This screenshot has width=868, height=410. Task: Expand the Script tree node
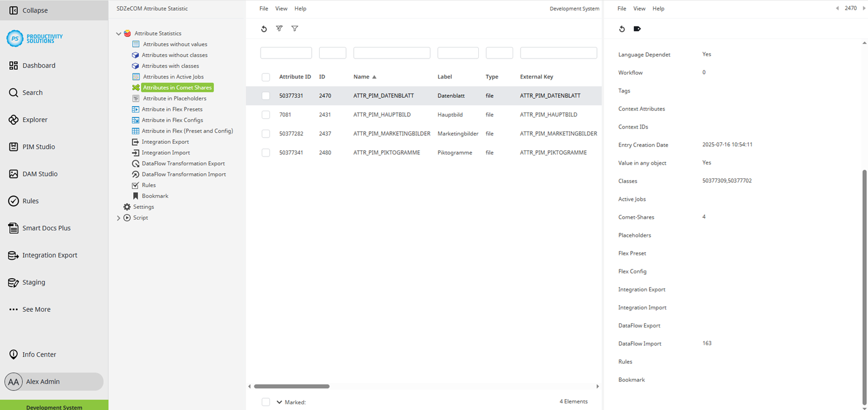point(119,218)
